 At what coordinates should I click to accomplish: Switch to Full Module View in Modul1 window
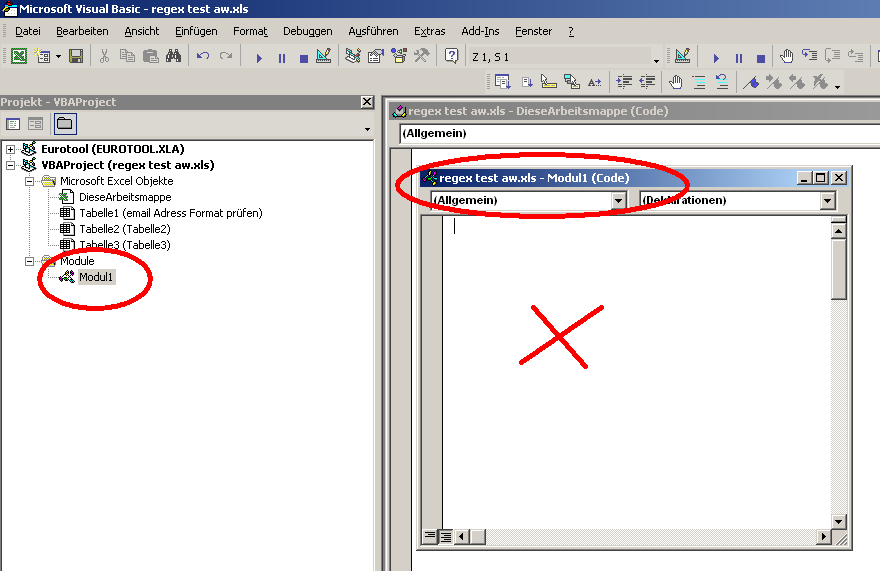coord(446,536)
